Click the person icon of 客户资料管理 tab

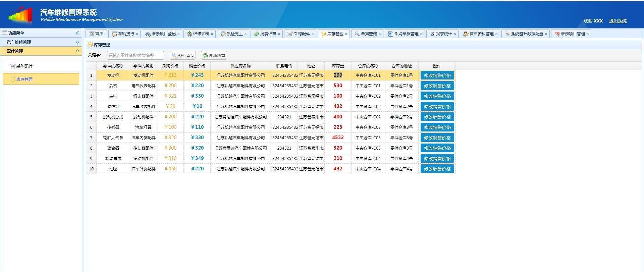coord(466,34)
